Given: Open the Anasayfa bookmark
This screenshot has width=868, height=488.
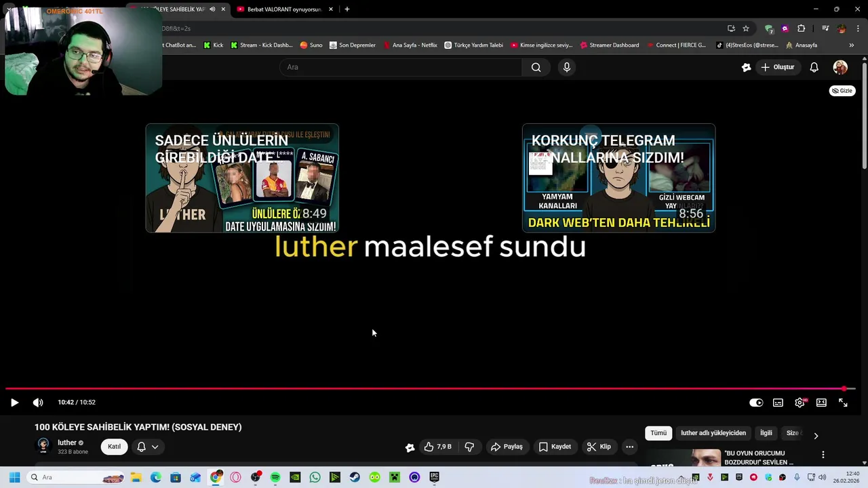Looking at the screenshot, I should pyautogui.click(x=801, y=45).
